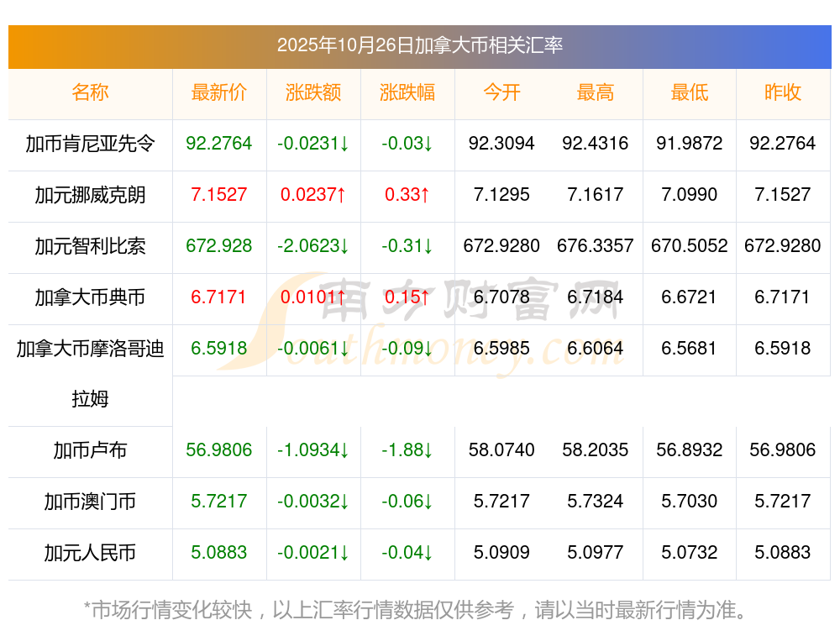This screenshot has height=636, width=840.
Task: Click the high value 6.6064
Action: coord(596,348)
